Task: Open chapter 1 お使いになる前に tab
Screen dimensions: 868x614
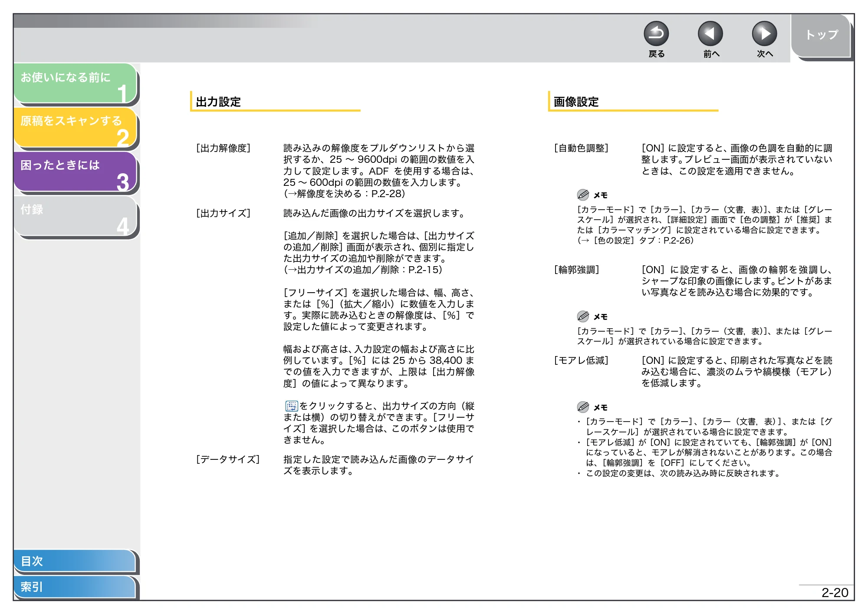Action: coord(76,83)
